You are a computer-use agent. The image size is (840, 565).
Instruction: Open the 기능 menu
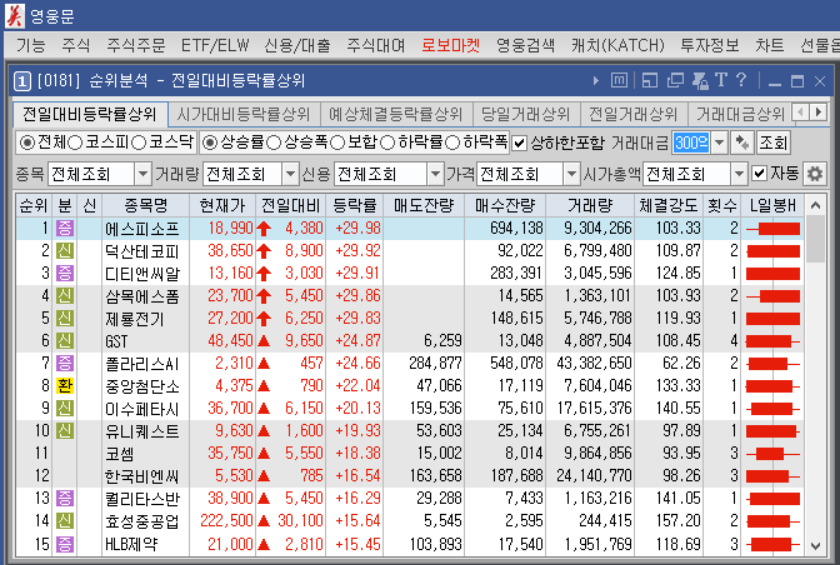(31, 46)
